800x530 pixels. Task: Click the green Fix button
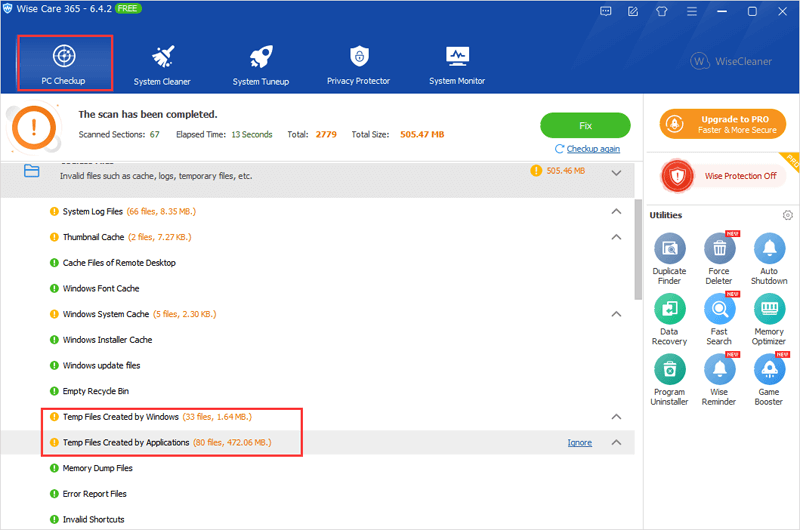(x=585, y=125)
